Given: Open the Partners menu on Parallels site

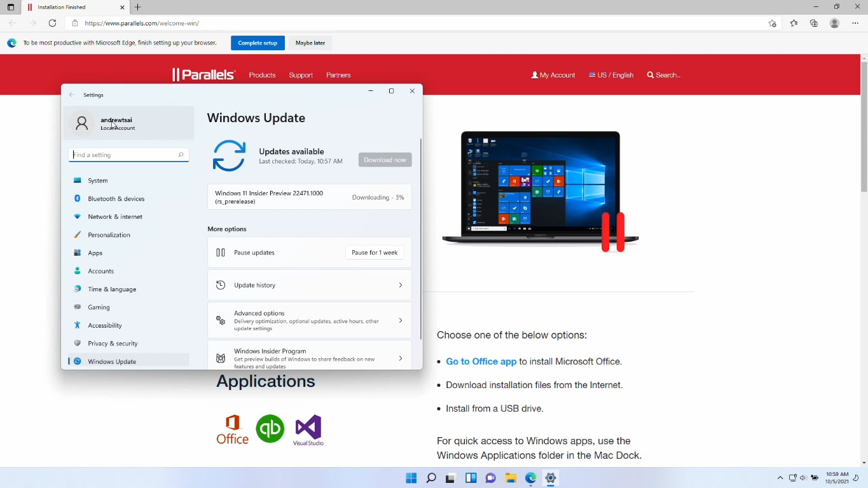Looking at the screenshot, I should click(338, 75).
